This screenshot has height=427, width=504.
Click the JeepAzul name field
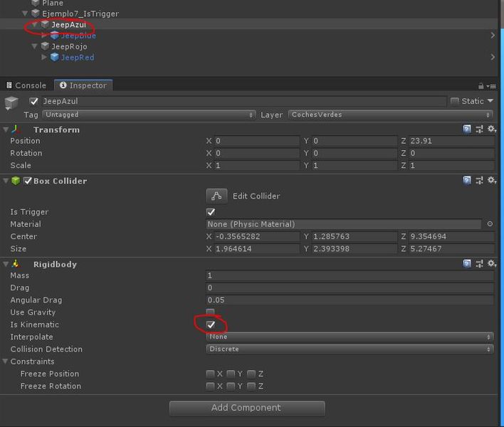pyautogui.click(x=244, y=101)
